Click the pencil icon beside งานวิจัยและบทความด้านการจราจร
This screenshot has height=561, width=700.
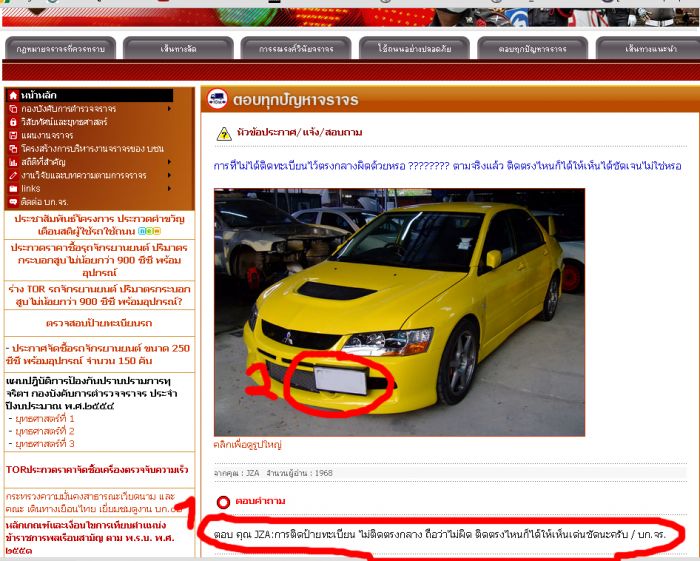13,175
